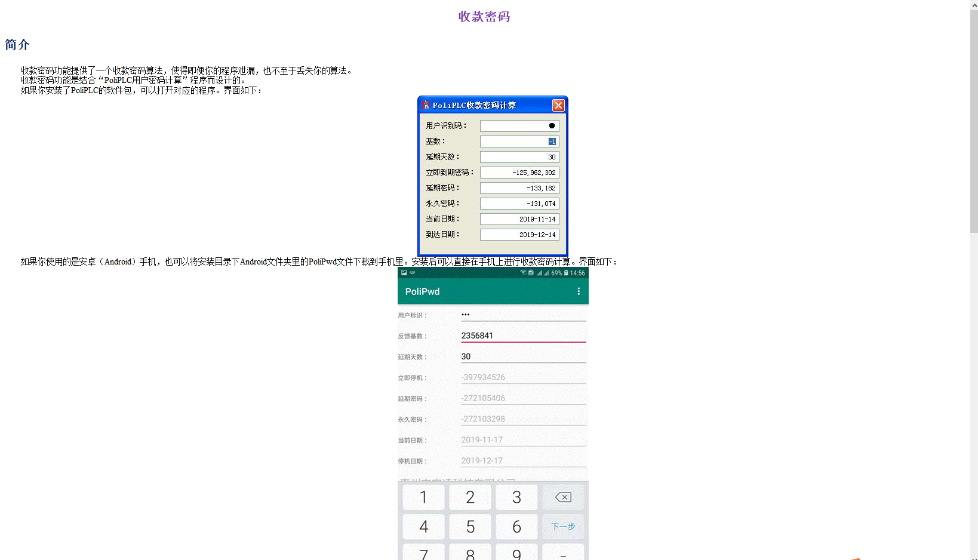Screen dimensions: 978x560
Task: Tap the 反馈基数 field showing 2356841
Action: pyautogui.click(x=522, y=336)
